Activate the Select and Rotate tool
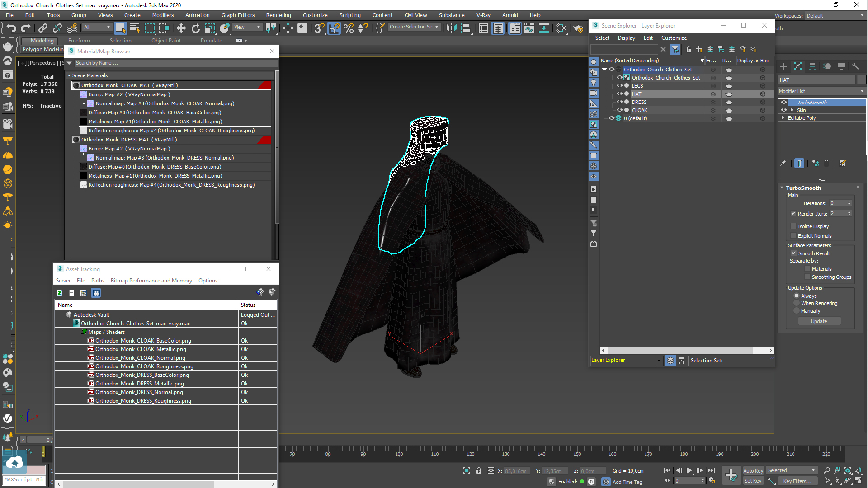This screenshot has width=868, height=488. point(195,28)
